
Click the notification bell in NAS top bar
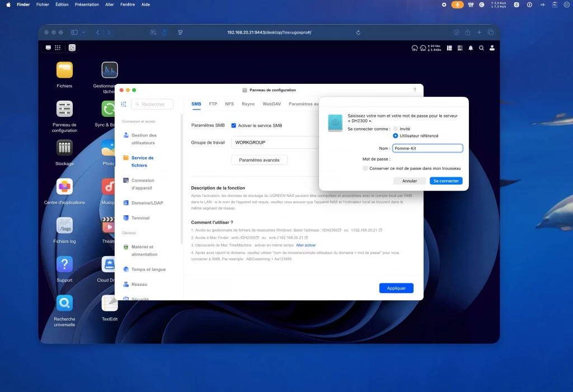pos(471,48)
